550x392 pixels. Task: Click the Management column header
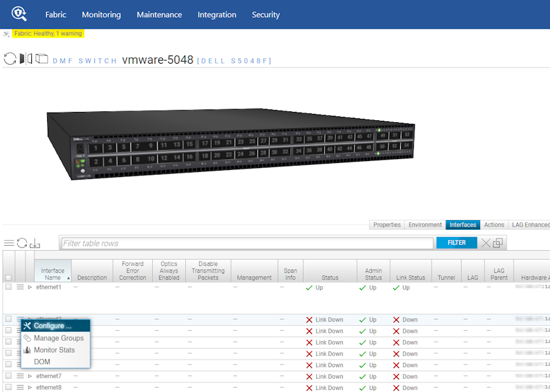click(x=254, y=270)
